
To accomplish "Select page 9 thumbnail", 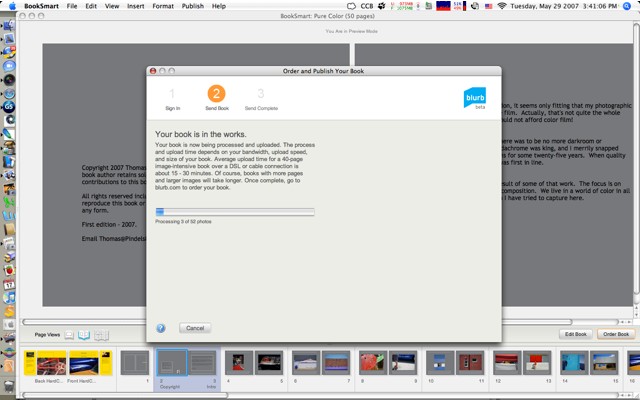I will (x=403, y=362).
